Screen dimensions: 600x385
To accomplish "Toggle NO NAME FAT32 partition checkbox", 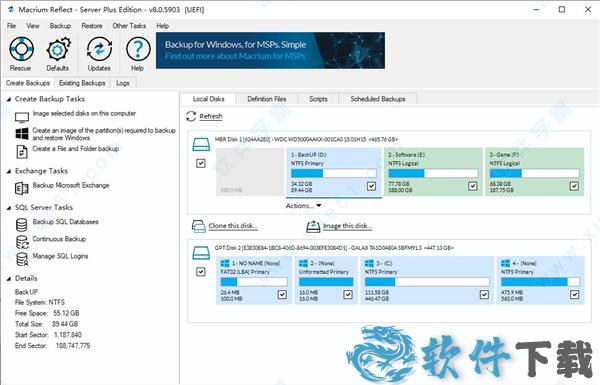I will [x=282, y=294].
